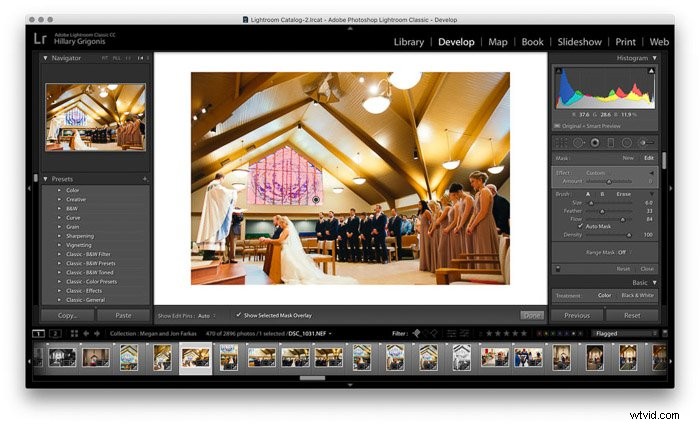Viewport: 700px width, 425px height.
Task: Select the Crop Overlay tool icon
Action: tap(562, 143)
